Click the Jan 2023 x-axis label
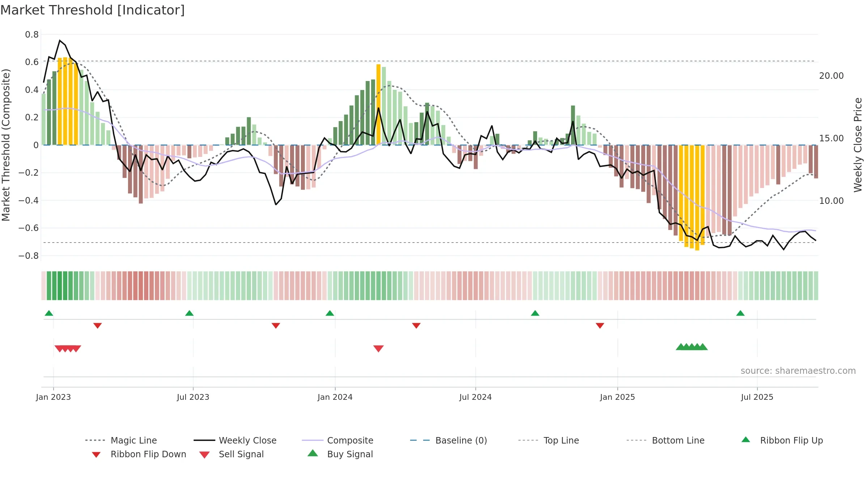 click(54, 397)
